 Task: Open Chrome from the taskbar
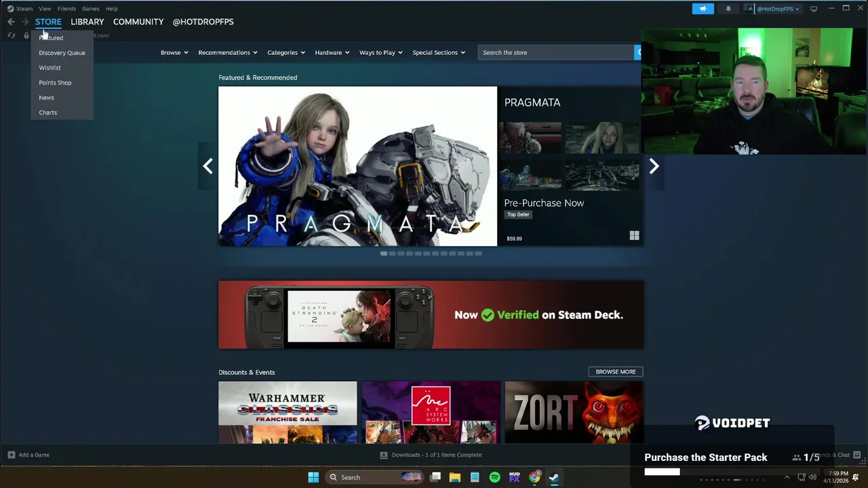coord(534,477)
